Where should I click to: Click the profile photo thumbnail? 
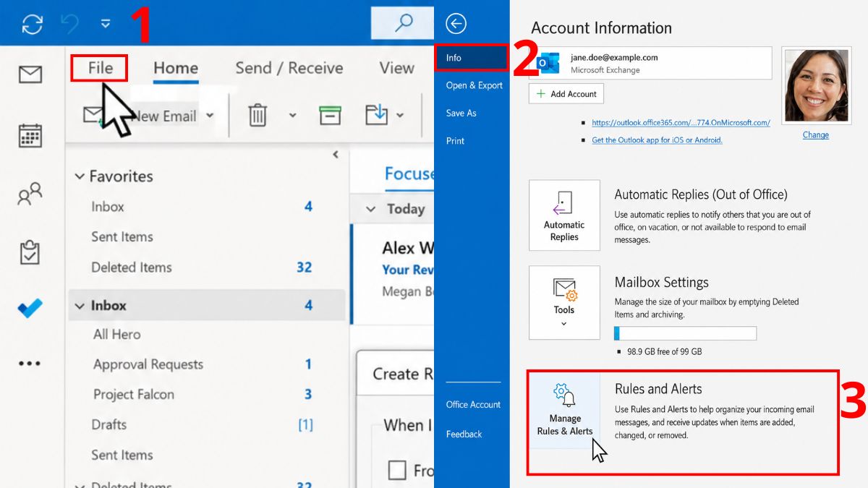click(x=816, y=85)
